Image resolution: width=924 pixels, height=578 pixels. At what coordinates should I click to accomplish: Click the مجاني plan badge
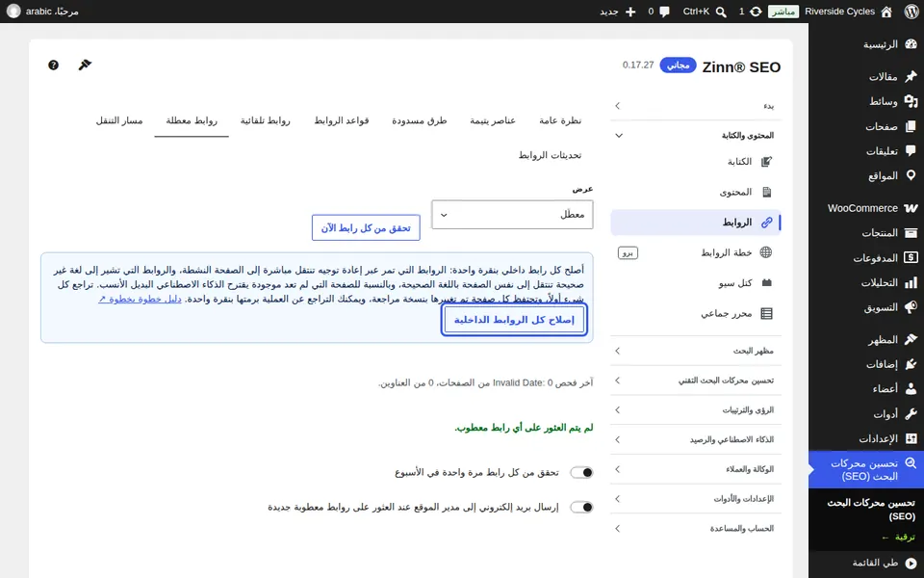tap(679, 65)
